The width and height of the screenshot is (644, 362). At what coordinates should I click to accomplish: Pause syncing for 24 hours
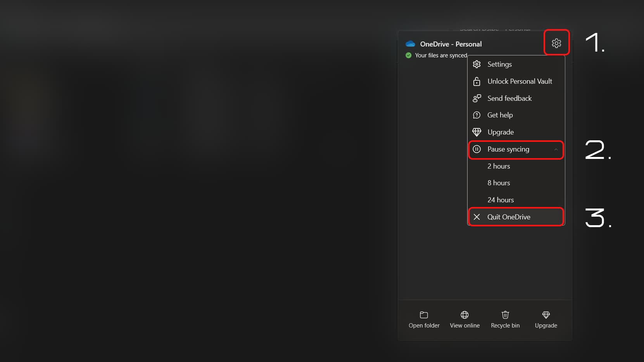click(x=516, y=200)
